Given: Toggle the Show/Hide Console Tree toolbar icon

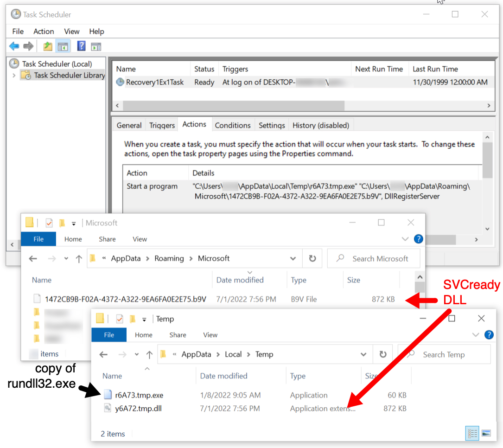Looking at the screenshot, I should [x=63, y=46].
